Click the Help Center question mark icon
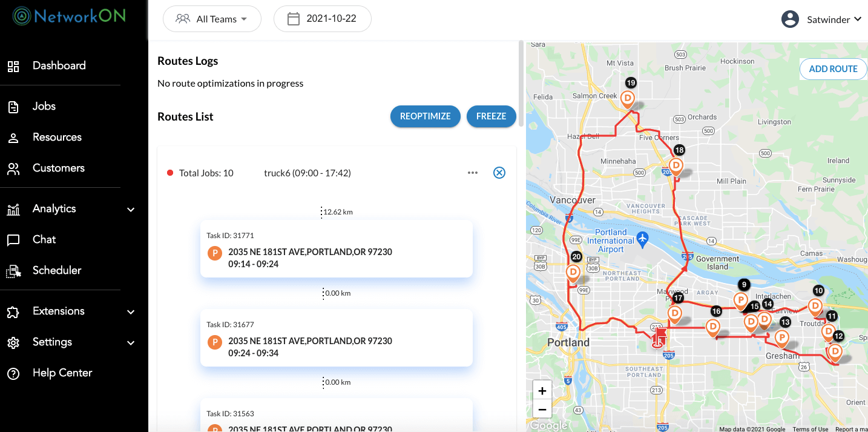 [13, 373]
